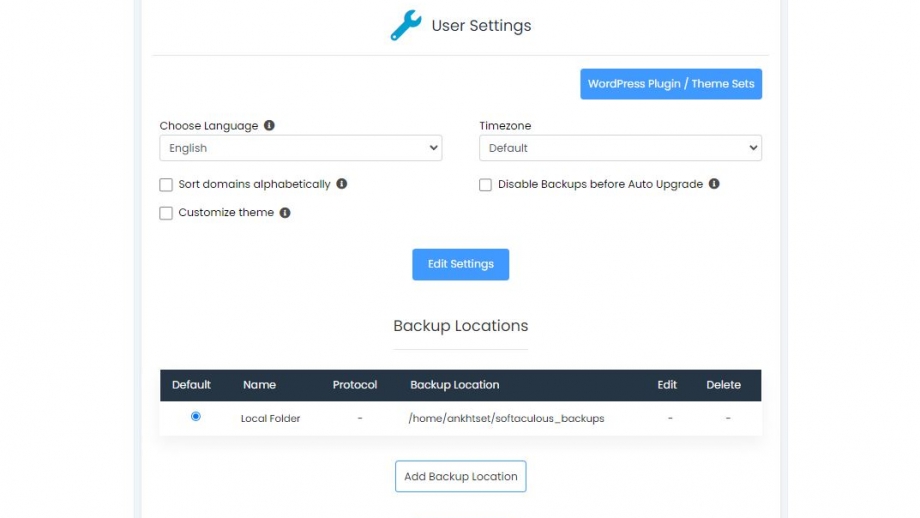Screen dimensions: 920x518
Task: Open the Choose Language dropdown
Action: pos(300,148)
